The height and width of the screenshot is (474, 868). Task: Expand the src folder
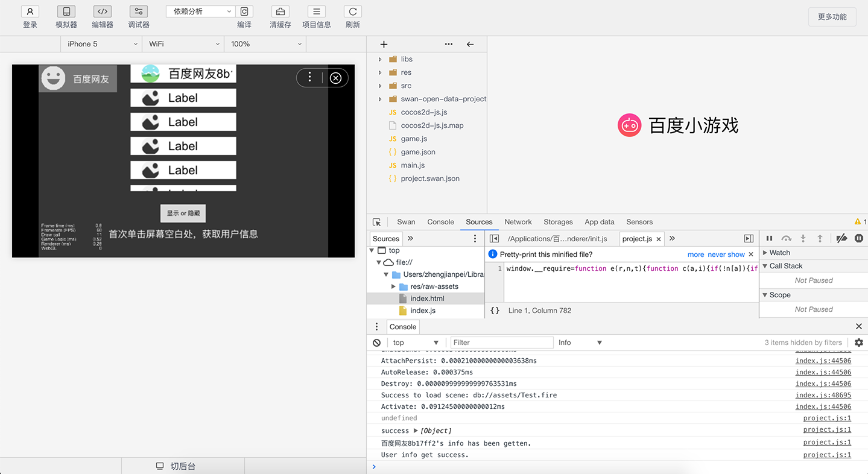(380, 86)
